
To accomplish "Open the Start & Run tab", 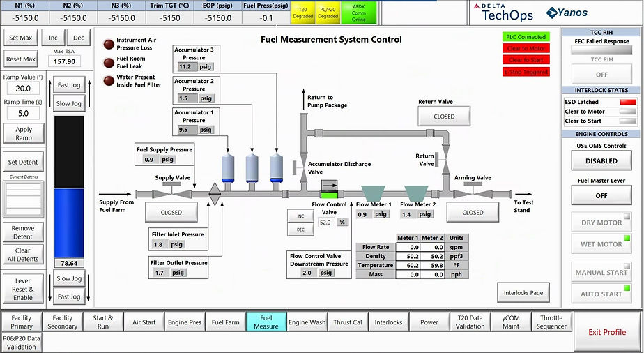I will coord(103,322).
